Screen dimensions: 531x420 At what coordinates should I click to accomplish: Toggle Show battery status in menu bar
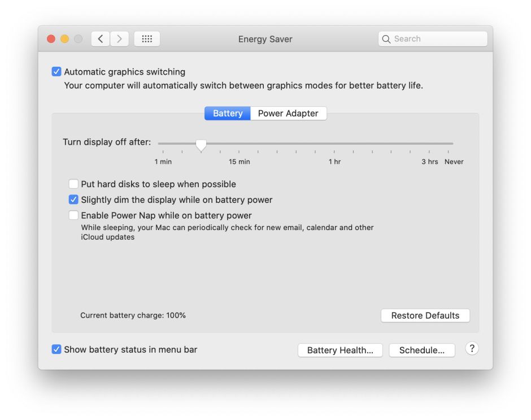click(x=56, y=349)
